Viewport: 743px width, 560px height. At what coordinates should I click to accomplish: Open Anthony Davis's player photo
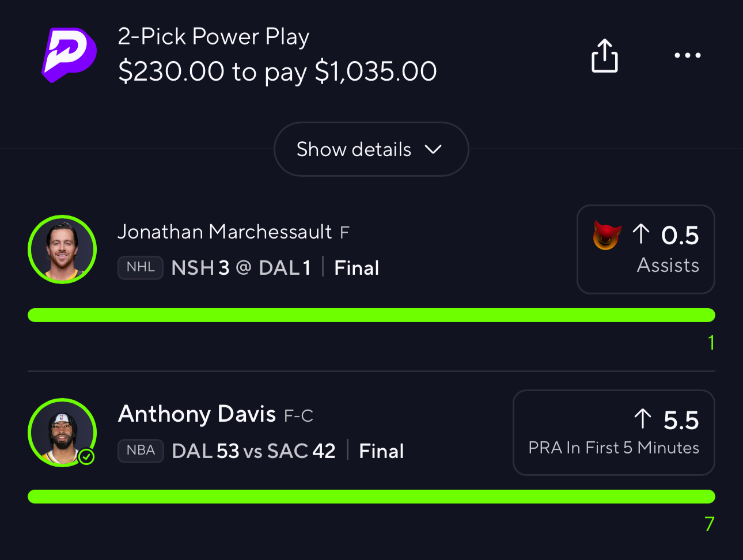(x=62, y=433)
